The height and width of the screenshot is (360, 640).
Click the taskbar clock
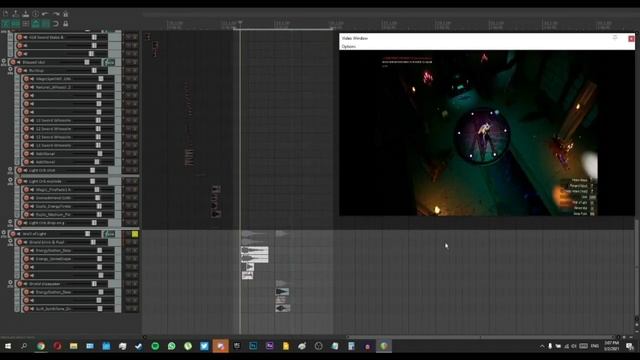[x=611, y=346]
